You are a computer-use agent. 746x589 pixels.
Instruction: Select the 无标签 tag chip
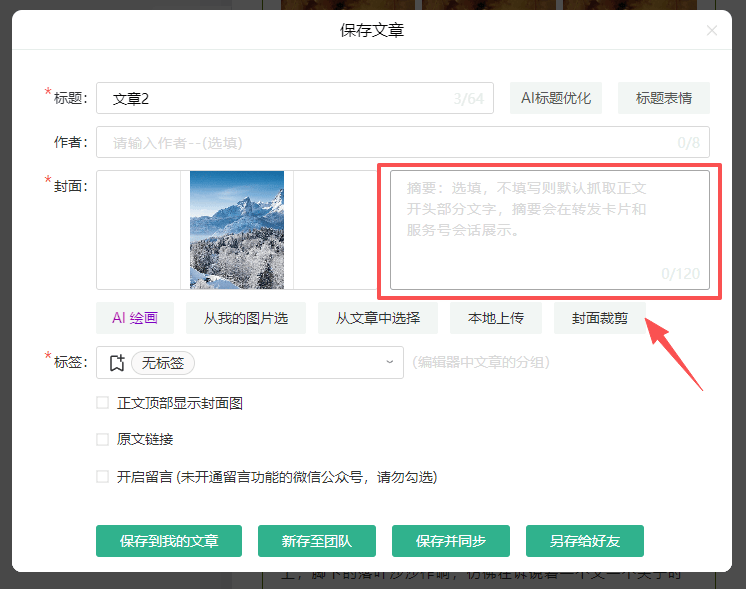163,363
